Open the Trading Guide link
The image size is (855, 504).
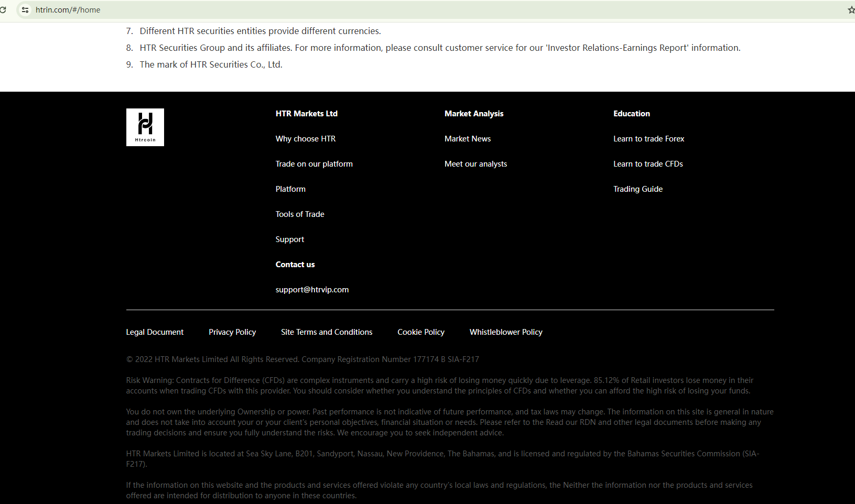637,189
